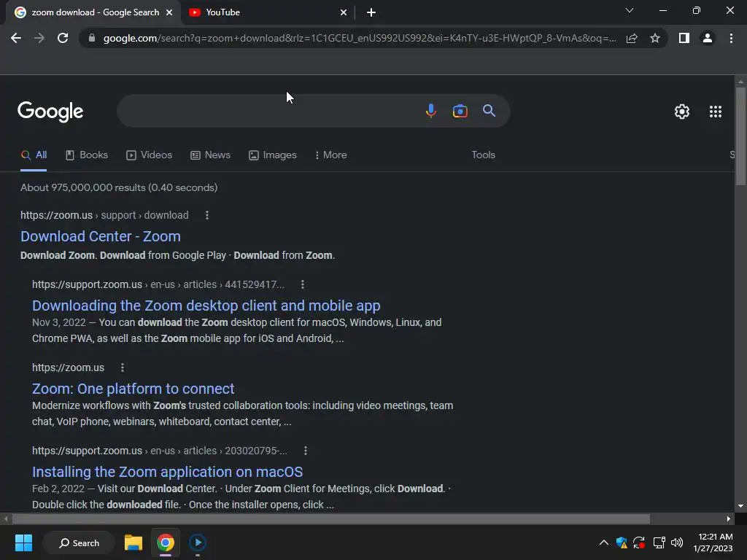Viewport: 747px width, 560px height.
Task: Click the vertical scrollbar thumb
Action: [x=740, y=136]
